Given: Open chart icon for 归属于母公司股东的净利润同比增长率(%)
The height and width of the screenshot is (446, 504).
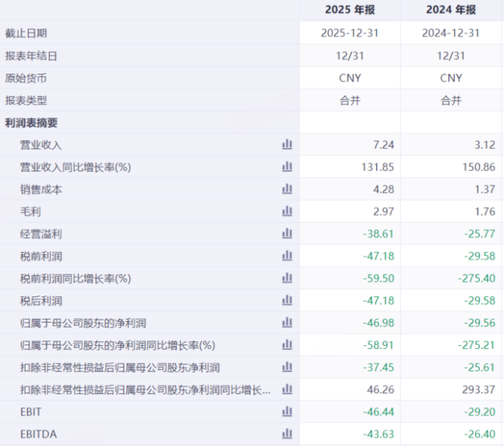Looking at the screenshot, I should 287,344.
